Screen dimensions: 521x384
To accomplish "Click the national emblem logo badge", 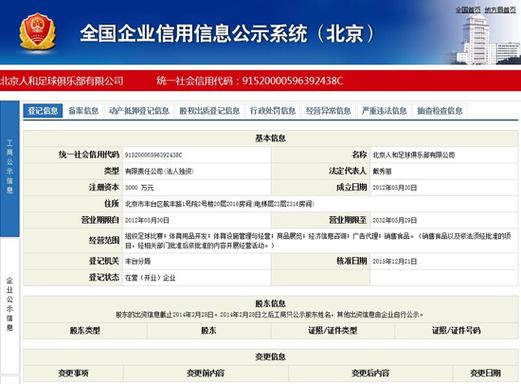I will 37,32.
